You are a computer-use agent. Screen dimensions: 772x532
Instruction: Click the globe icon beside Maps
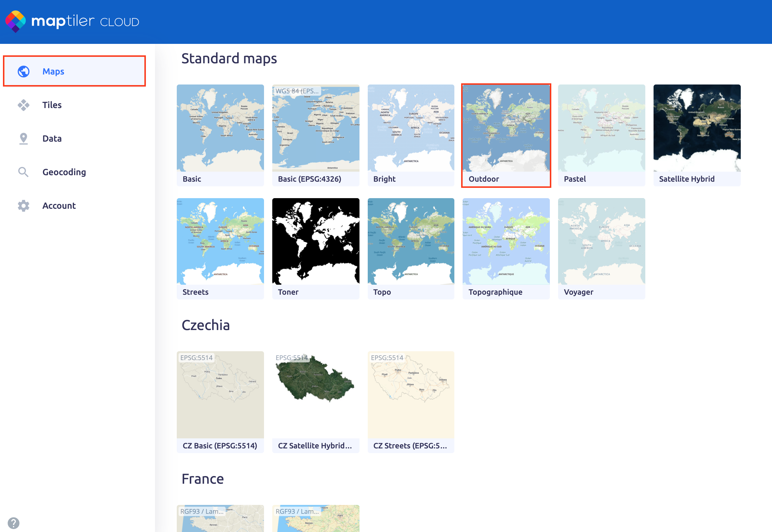tap(23, 71)
